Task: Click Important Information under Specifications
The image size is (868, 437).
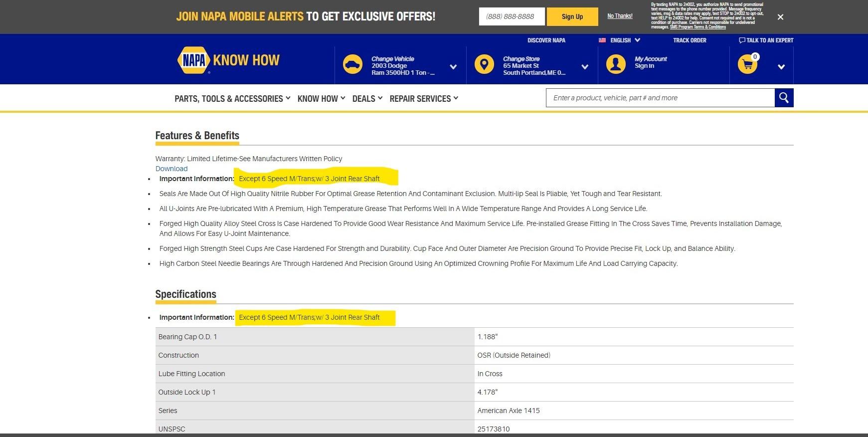Action: coord(196,317)
